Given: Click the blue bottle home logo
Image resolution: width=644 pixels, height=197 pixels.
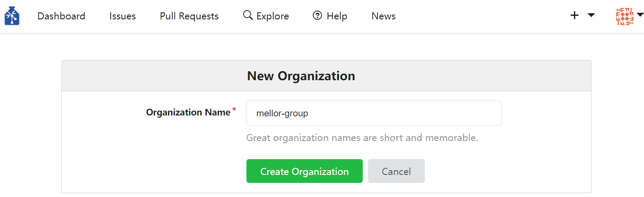Looking at the screenshot, I should click(x=12, y=16).
